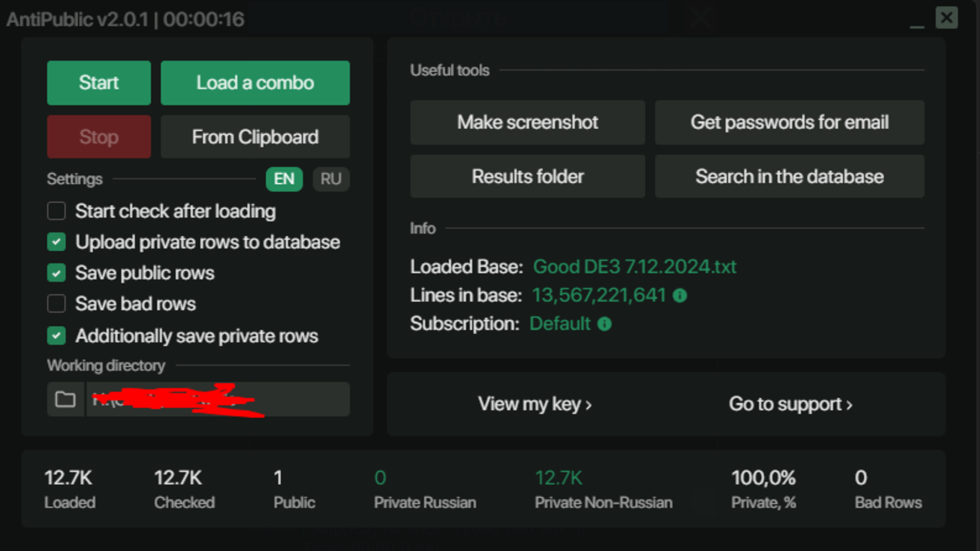Switch interface language to RU
The image size is (980, 551).
point(331,179)
